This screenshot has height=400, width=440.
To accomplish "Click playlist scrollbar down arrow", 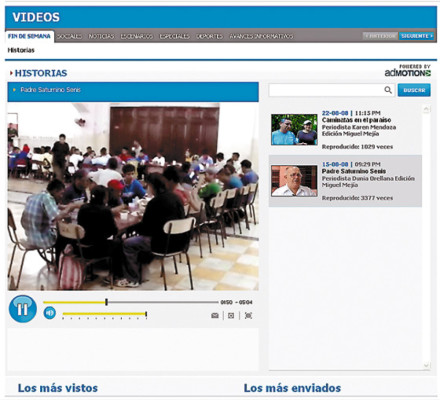I will (x=427, y=366).
